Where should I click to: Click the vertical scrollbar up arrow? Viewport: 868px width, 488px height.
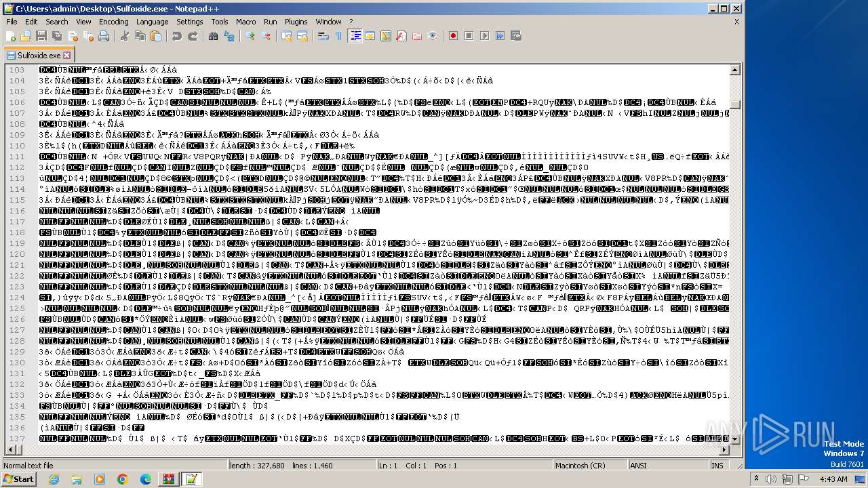click(x=735, y=70)
